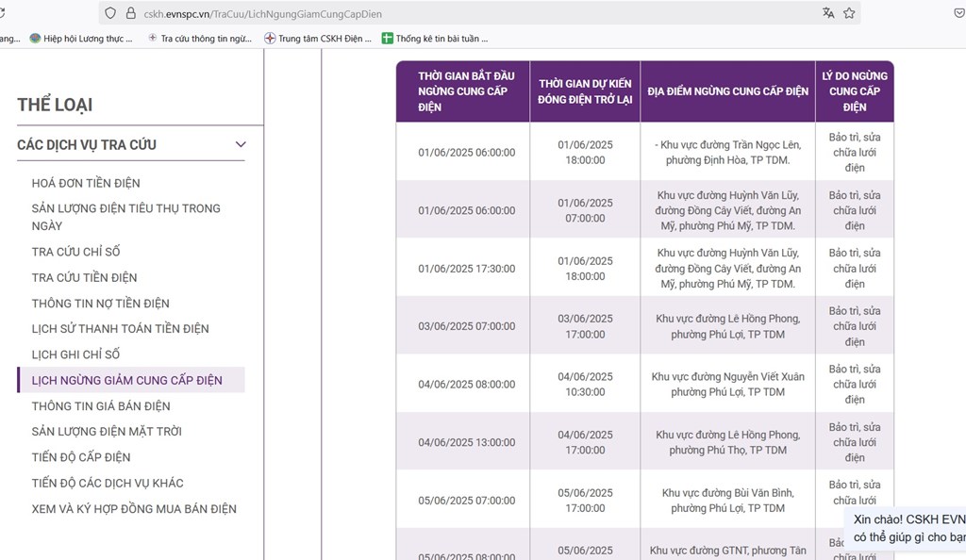Screen dimensions: 966x560
Task: Click CÁC DỊCH VỤ TRA CỨU heading
Action: pyautogui.click(x=87, y=144)
